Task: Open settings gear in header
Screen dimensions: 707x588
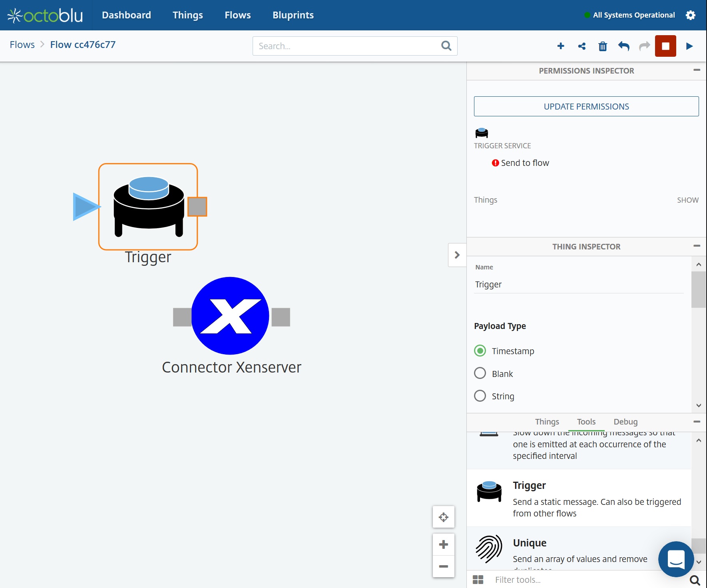Action: (690, 15)
